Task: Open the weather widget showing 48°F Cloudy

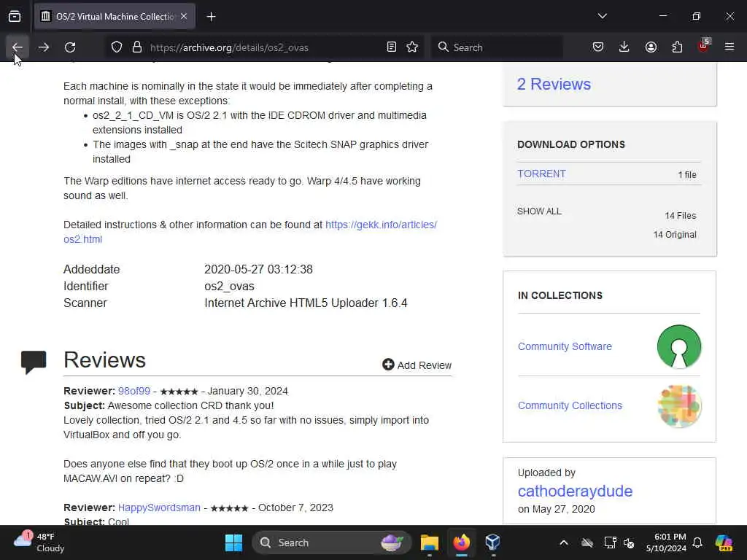Action: [x=39, y=542]
